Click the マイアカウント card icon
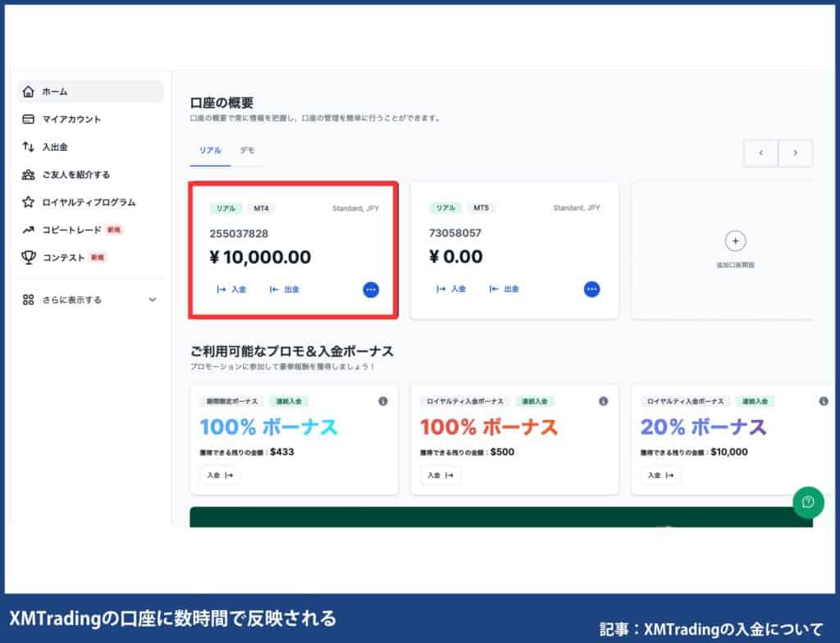Image resolution: width=840 pixels, height=643 pixels. coord(29,119)
